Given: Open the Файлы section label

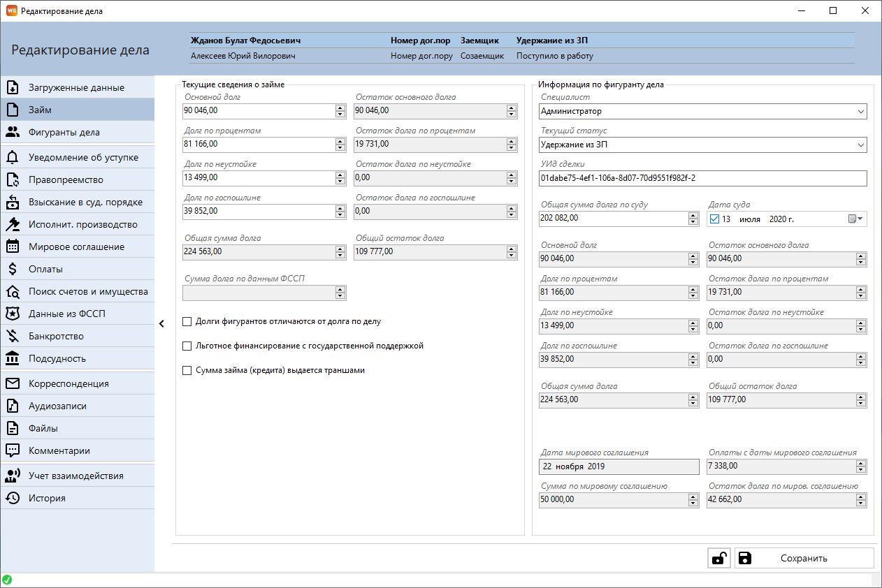Looking at the screenshot, I should (43, 428).
